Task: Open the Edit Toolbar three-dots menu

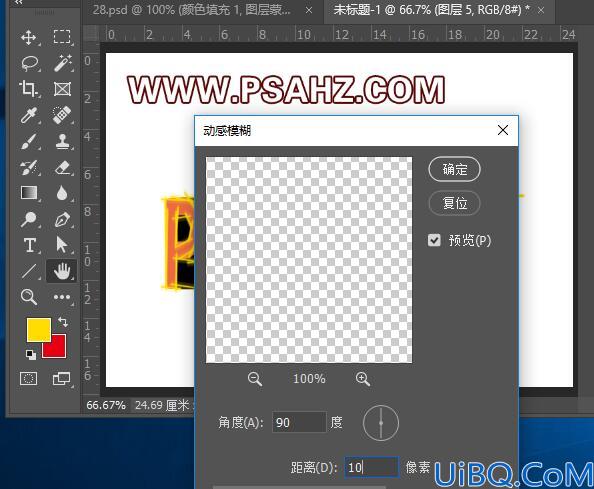Action: (62, 297)
